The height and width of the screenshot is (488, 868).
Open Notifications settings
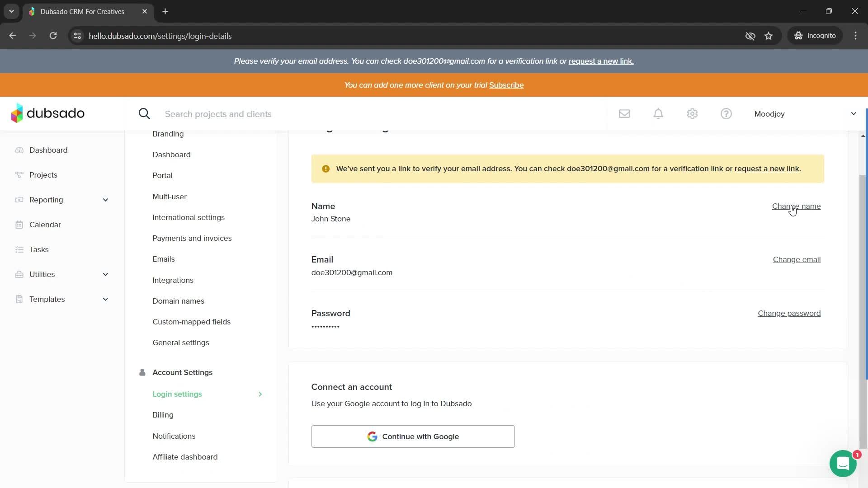pos(174,436)
